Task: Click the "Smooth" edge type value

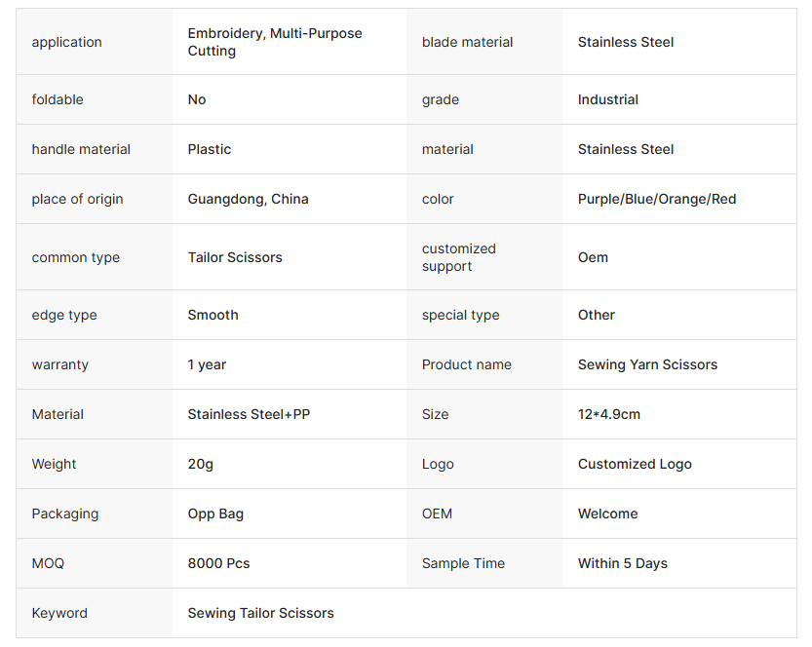Action: pos(213,315)
